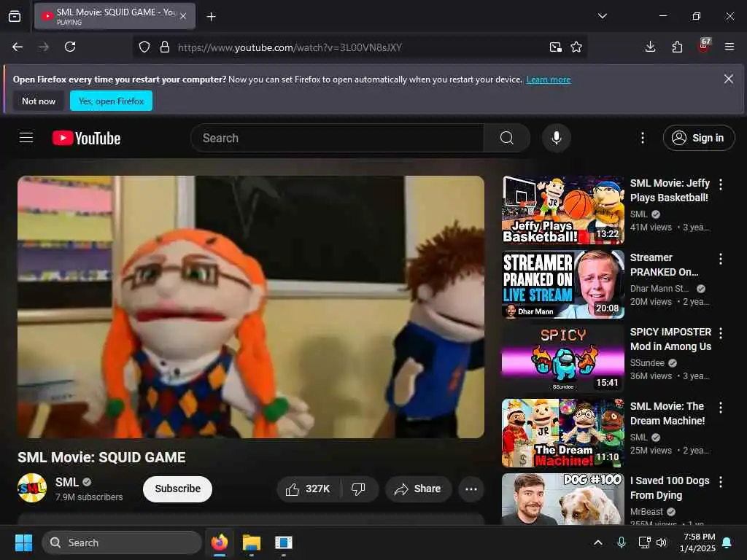Viewport: 747px width, 560px height.
Task: Open more actions ellipsis under video
Action: (471, 489)
